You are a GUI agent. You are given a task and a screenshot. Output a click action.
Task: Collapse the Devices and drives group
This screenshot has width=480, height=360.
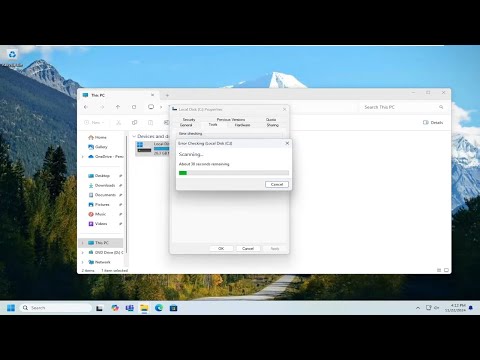point(134,136)
